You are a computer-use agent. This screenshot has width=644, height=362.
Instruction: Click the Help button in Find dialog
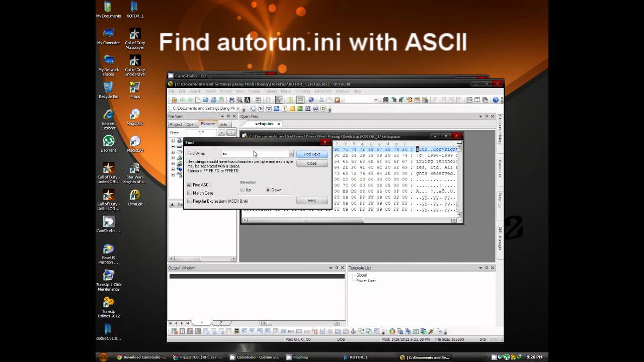point(312,201)
